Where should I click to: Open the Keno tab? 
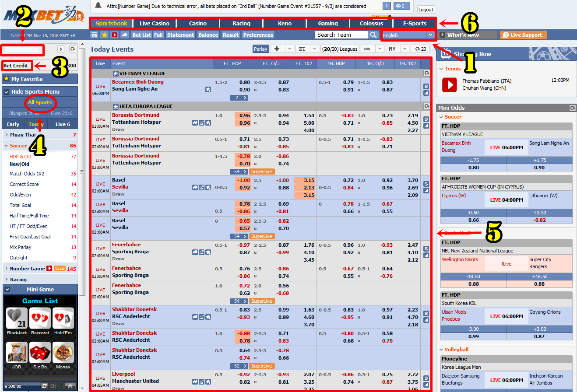[x=284, y=23]
